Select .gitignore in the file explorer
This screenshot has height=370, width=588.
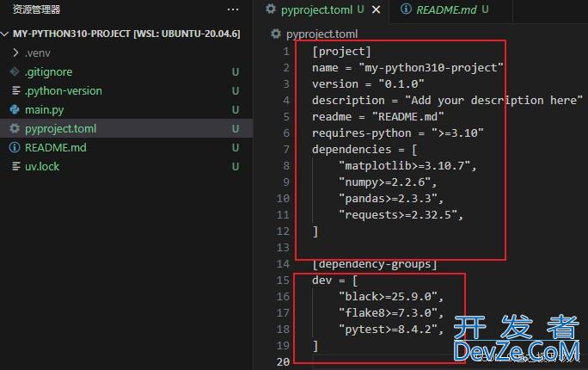coord(48,71)
